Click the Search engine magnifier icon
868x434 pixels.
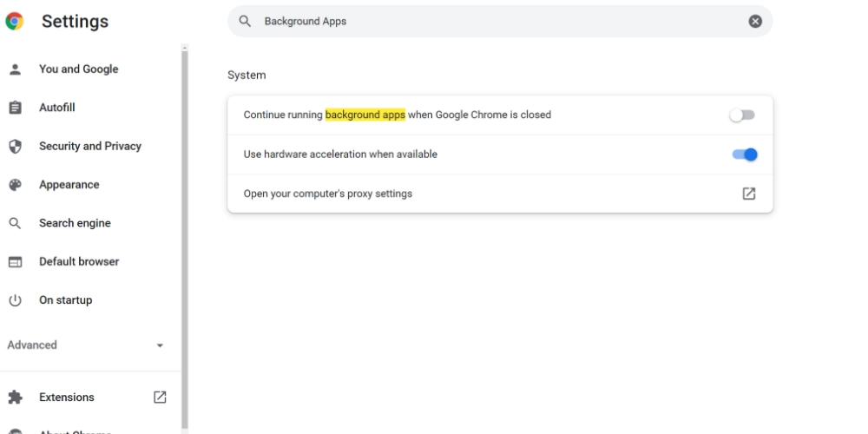click(15, 223)
